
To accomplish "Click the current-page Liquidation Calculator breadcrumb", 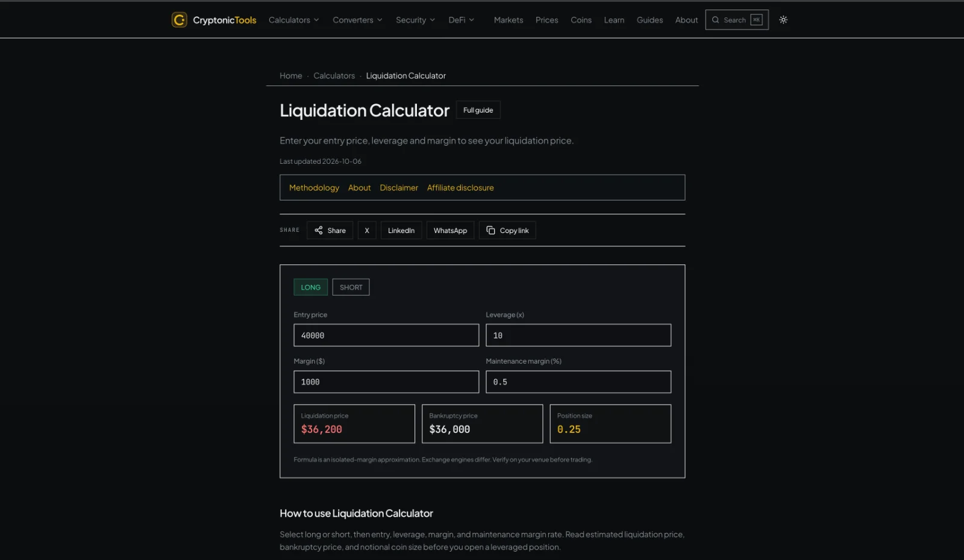I will pos(406,76).
